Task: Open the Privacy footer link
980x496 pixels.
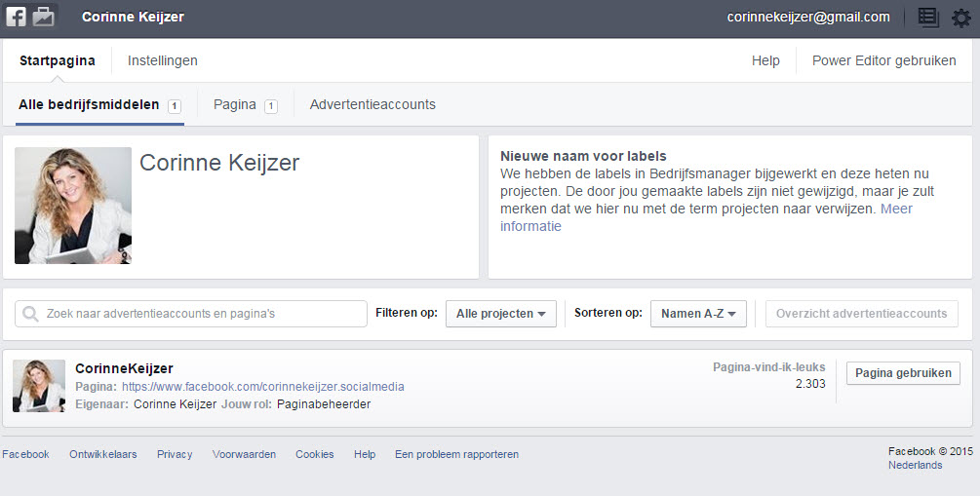Action: pyautogui.click(x=175, y=454)
